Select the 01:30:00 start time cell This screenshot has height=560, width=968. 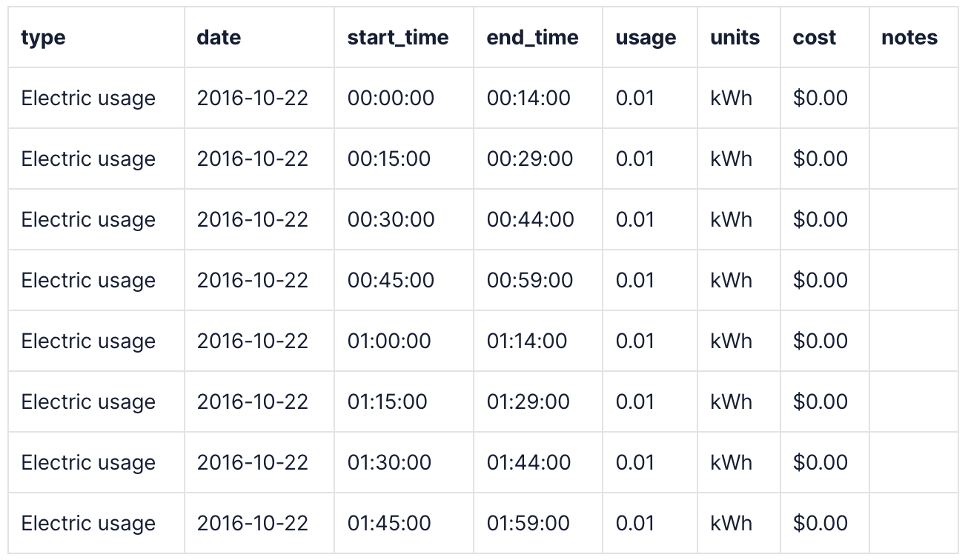pos(389,463)
